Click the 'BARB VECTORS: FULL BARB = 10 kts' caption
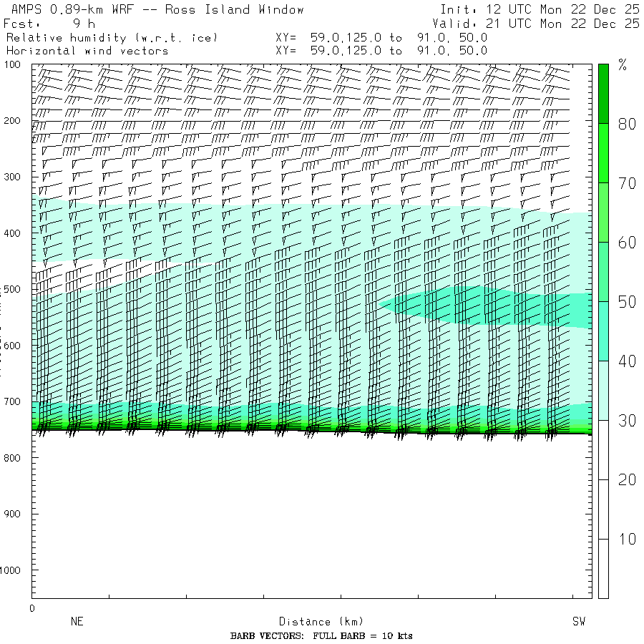Image resolution: width=644 pixels, height=644 pixels. 321,636
